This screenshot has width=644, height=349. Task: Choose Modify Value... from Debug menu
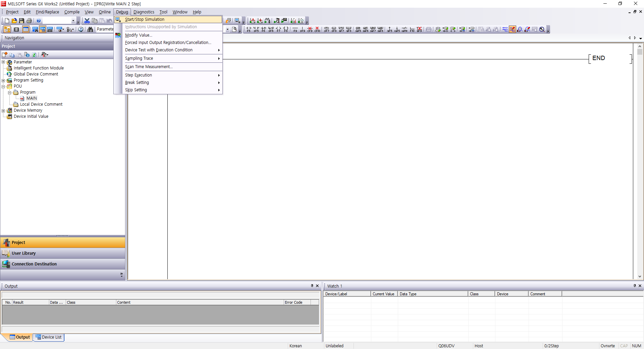168,35
